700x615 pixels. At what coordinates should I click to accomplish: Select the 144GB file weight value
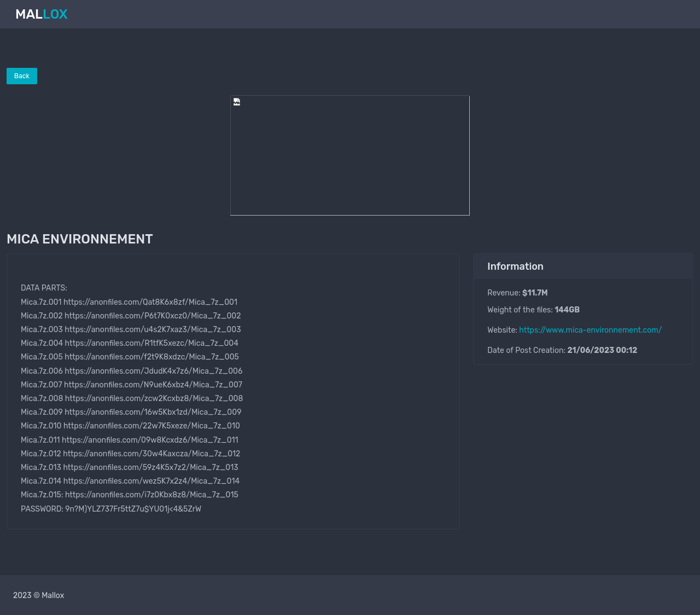(x=567, y=310)
